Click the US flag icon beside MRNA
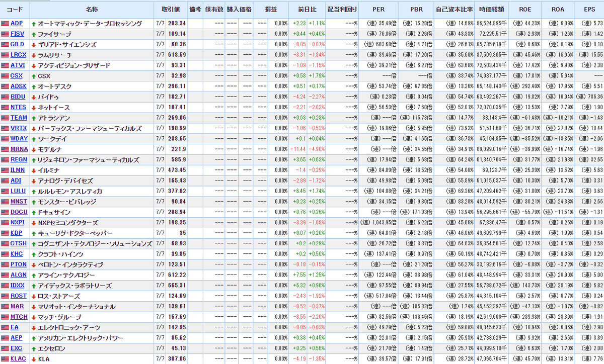Image resolution: width=604 pixels, height=364 pixels. coord(5,149)
